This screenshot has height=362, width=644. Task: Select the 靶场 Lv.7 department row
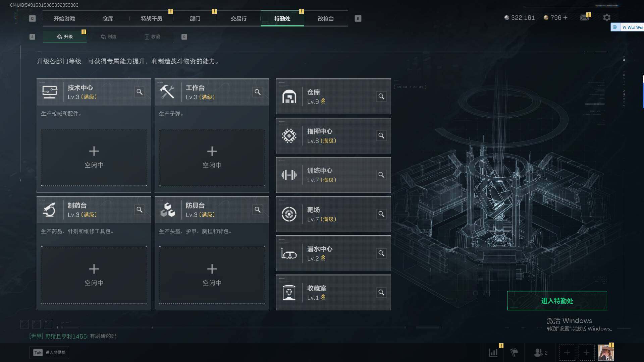pos(333,214)
